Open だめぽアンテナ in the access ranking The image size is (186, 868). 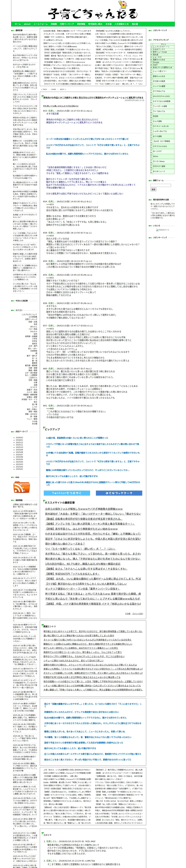click(x=159, y=49)
